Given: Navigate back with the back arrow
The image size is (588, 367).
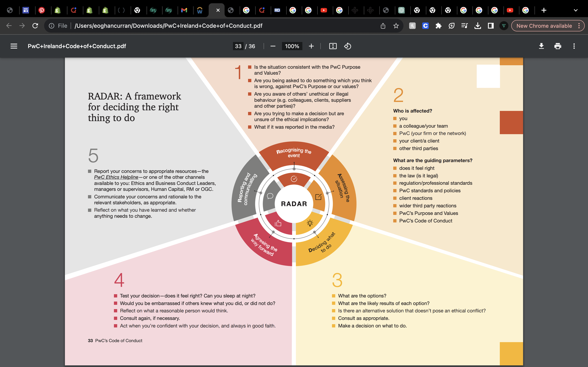Looking at the screenshot, I should click(9, 25).
